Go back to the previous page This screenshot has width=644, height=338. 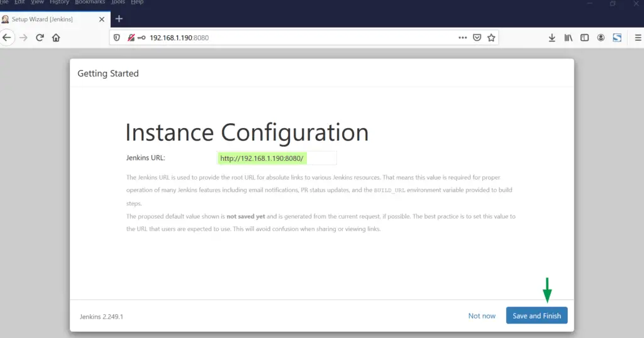pos(7,38)
